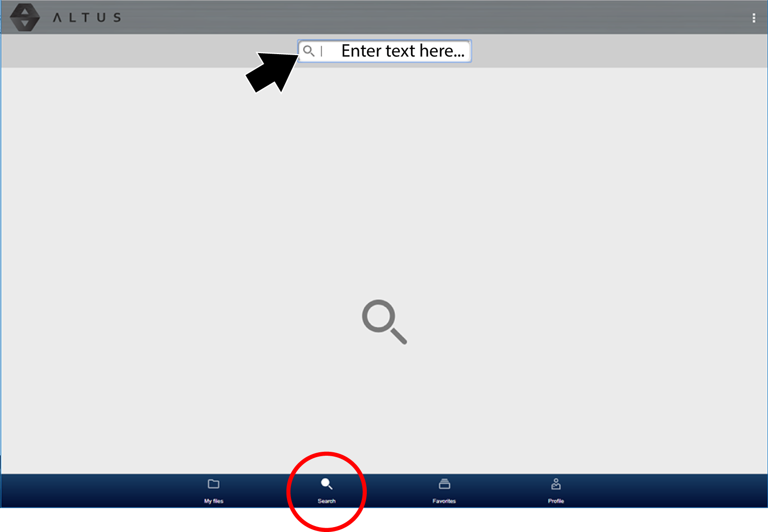This screenshot has width=768, height=532.
Task: Switch to the 'My files' tab label
Action: [x=214, y=501]
